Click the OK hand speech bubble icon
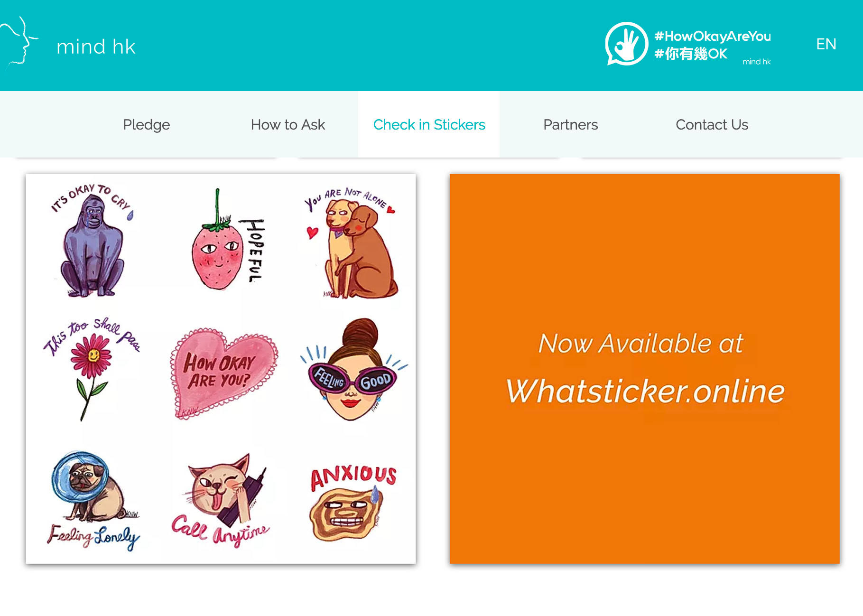The image size is (863, 616). tap(626, 44)
